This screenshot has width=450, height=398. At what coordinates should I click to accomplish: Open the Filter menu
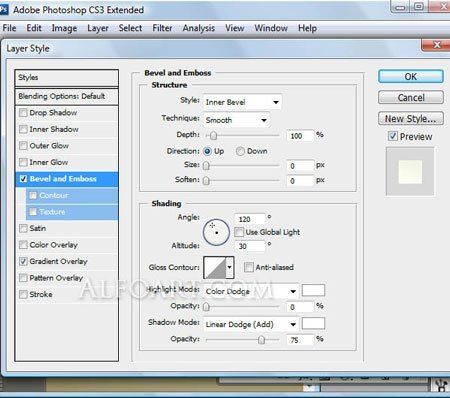point(162,28)
